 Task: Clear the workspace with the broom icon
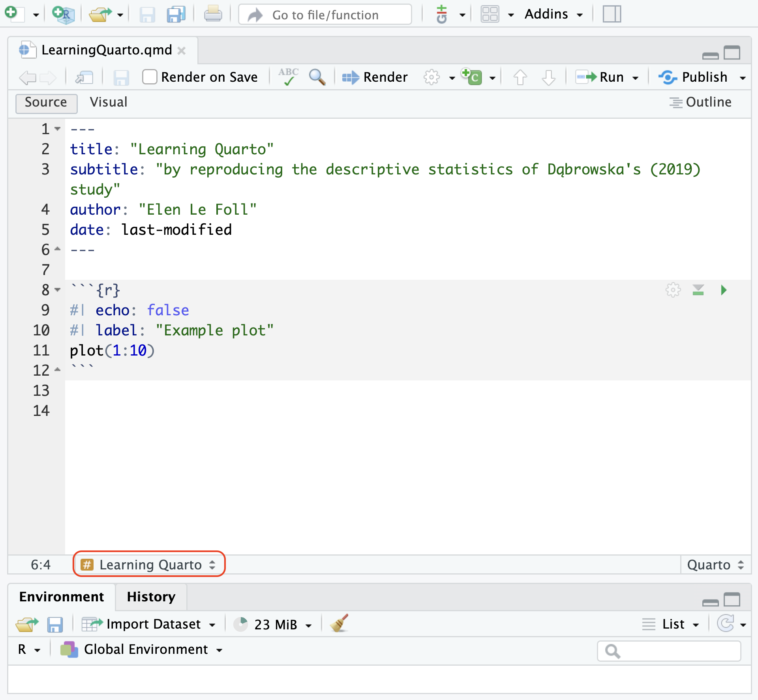(339, 623)
